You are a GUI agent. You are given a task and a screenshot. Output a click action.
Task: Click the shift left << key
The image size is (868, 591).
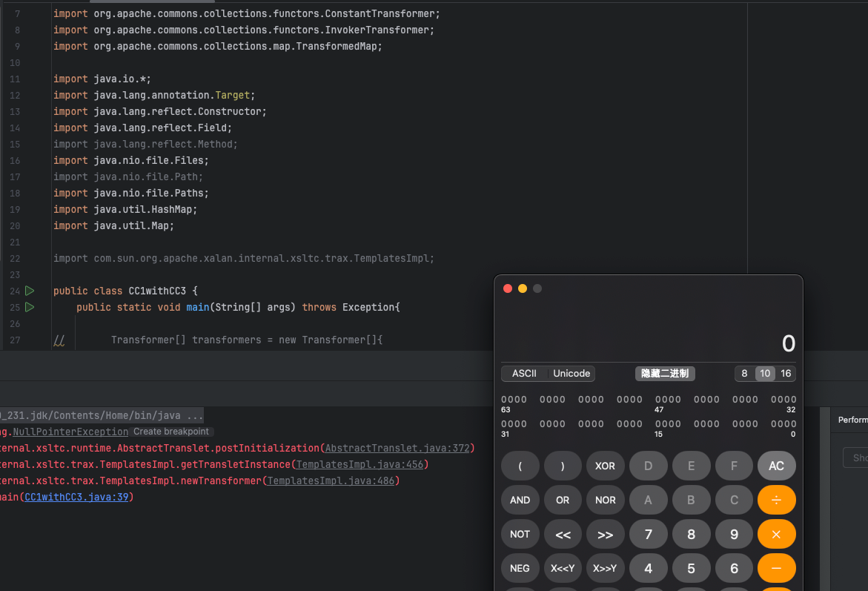pyautogui.click(x=563, y=534)
